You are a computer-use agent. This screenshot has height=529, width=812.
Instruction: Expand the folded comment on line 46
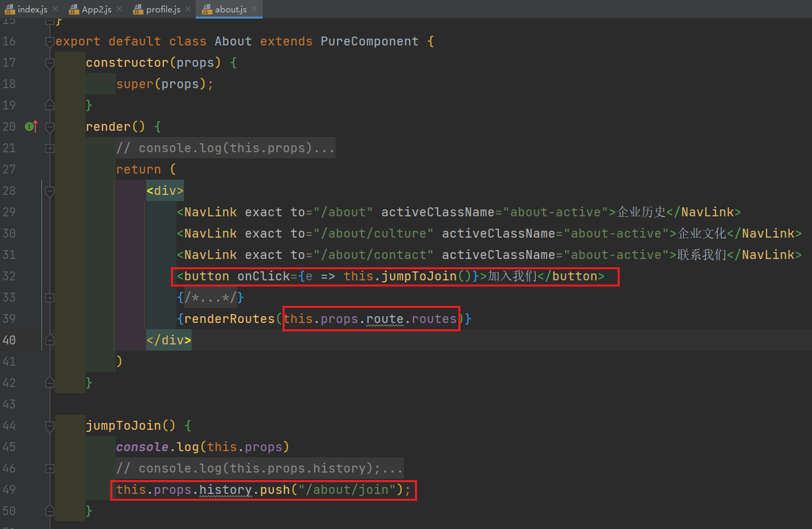[50, 468]
